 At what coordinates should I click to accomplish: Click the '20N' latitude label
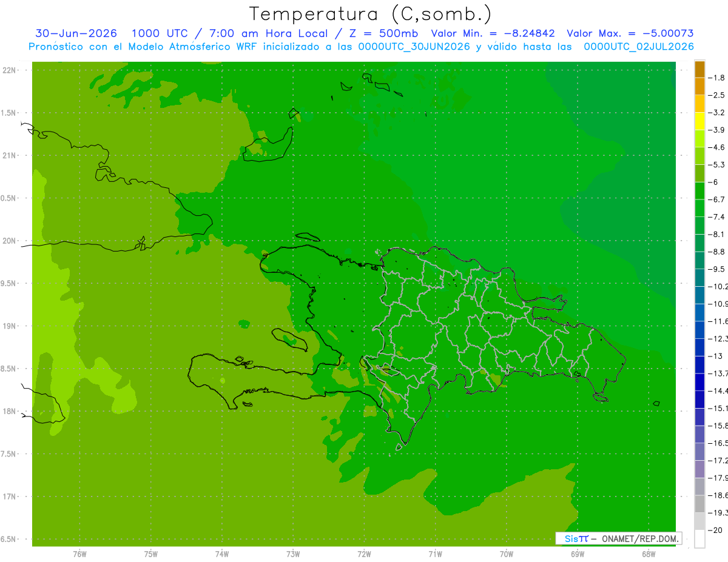tap(10, 241)
